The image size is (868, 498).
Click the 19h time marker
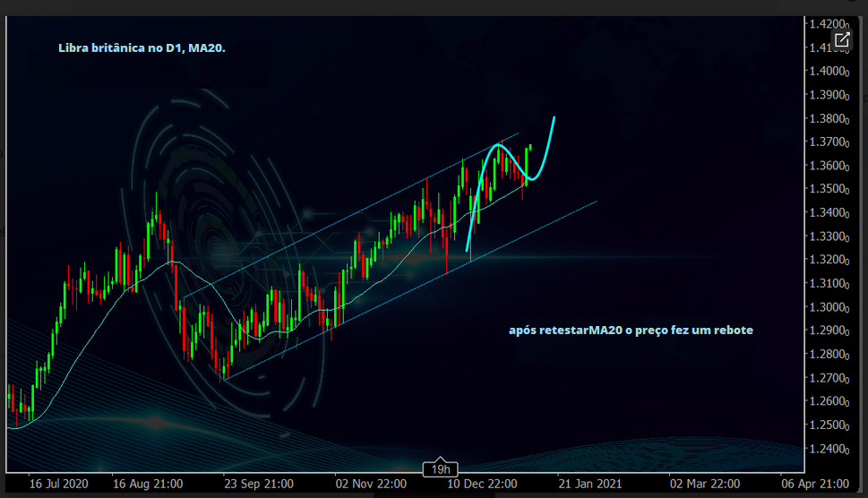point(440,468)
